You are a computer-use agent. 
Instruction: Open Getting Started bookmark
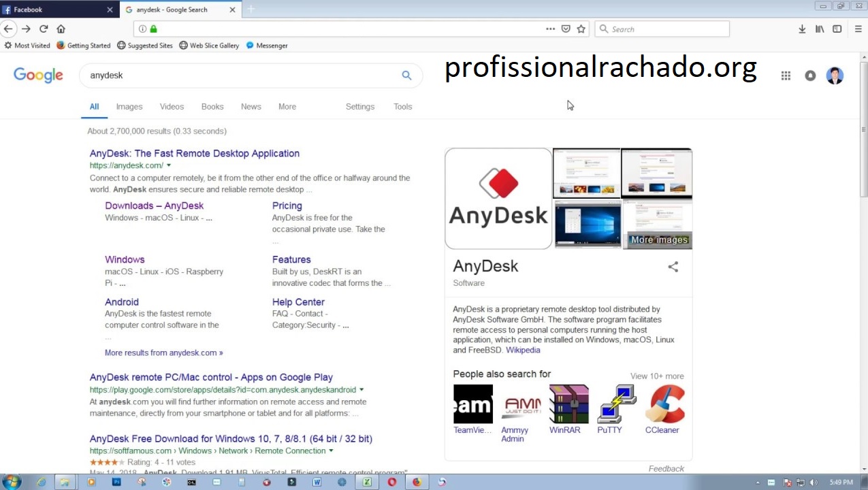pyautogui.click(x=83, y=46)
